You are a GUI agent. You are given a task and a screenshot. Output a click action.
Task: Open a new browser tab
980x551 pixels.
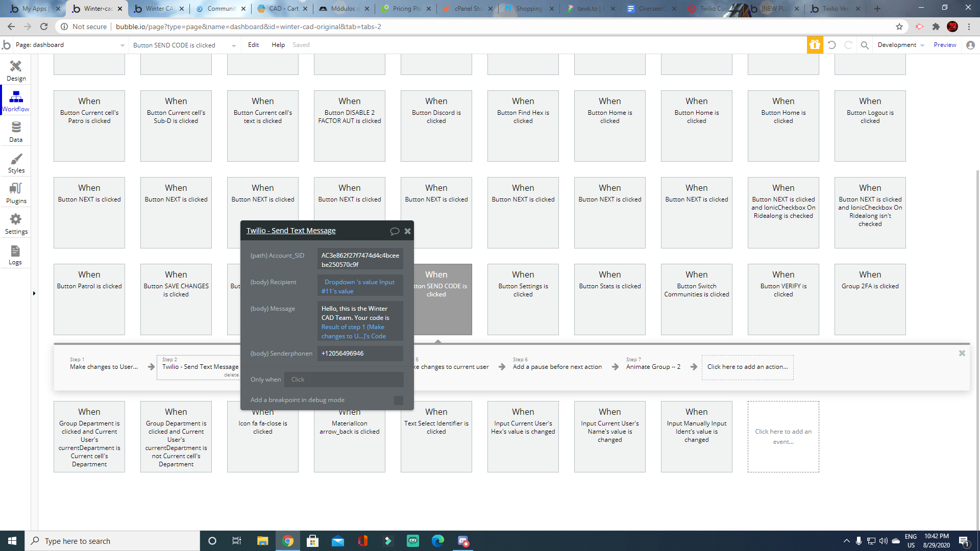click(x=877, y=9)
